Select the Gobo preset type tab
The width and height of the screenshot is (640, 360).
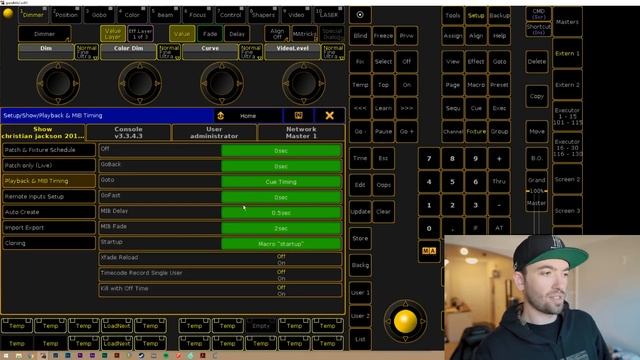click(x=99, y=15)
